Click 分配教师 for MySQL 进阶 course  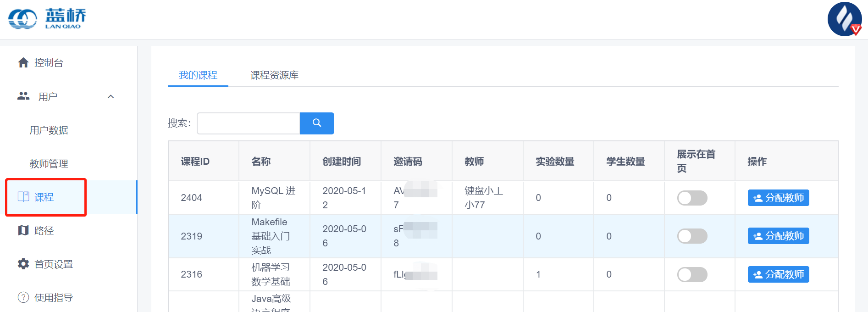pyautogui.click(x=778, y=198)
